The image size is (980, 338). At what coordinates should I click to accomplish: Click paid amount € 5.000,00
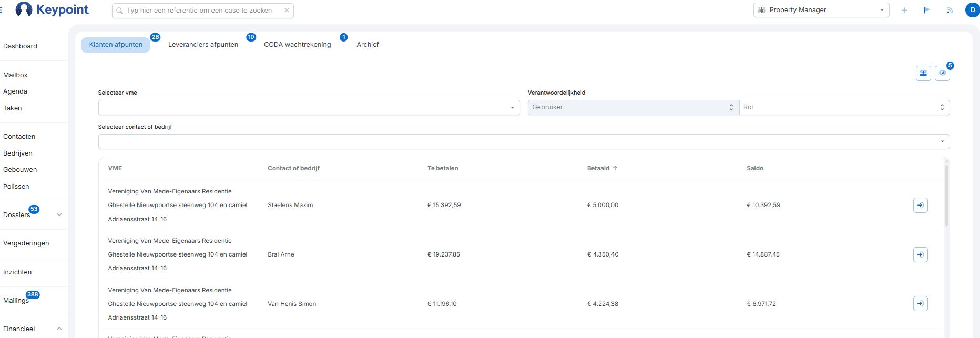click(x=603, y=205)
